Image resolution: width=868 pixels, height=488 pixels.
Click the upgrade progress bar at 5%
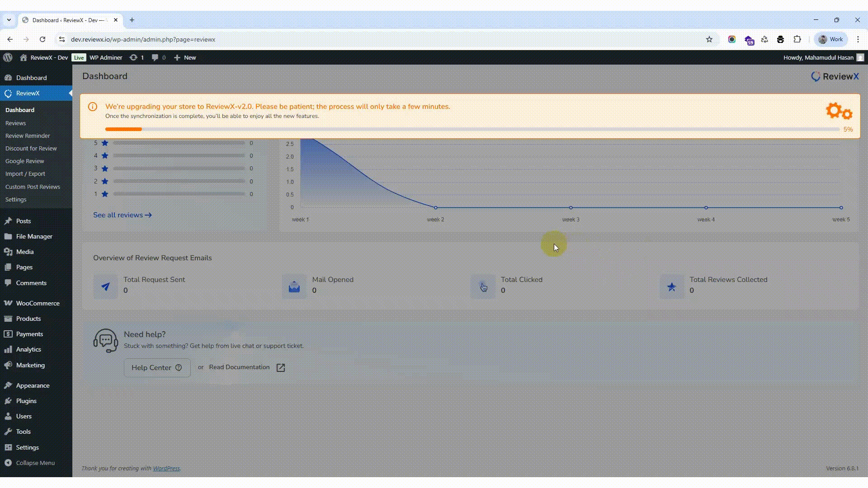[472, 129]
